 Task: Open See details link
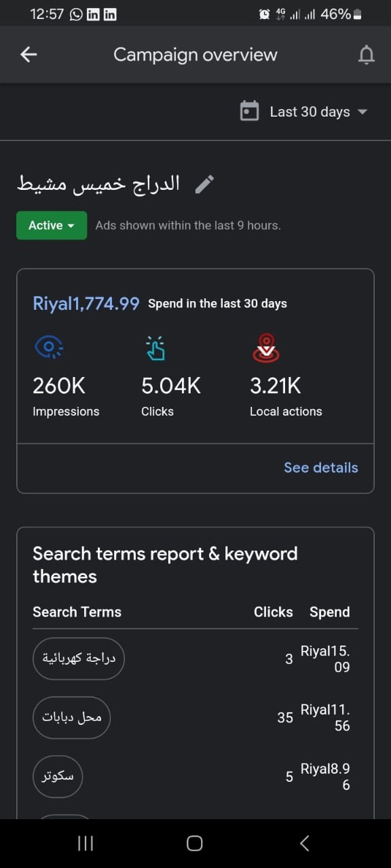pos(321,467)
